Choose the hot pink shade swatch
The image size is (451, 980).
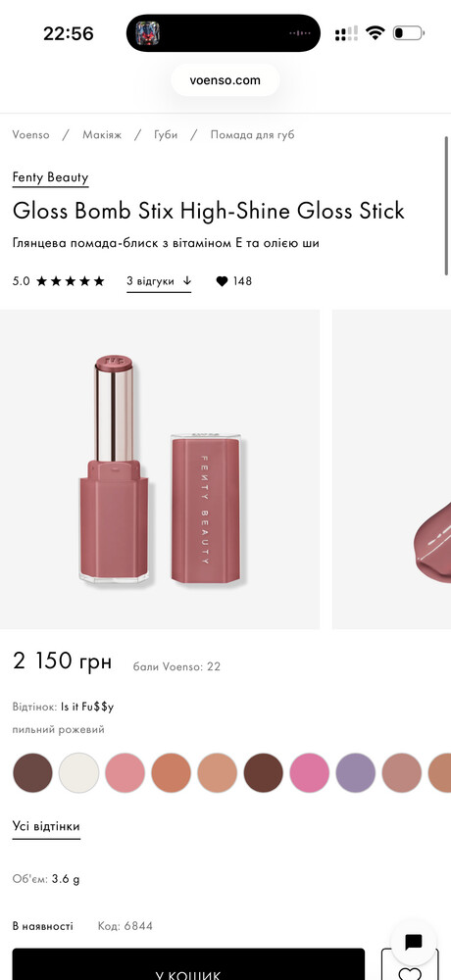(310, 773)
